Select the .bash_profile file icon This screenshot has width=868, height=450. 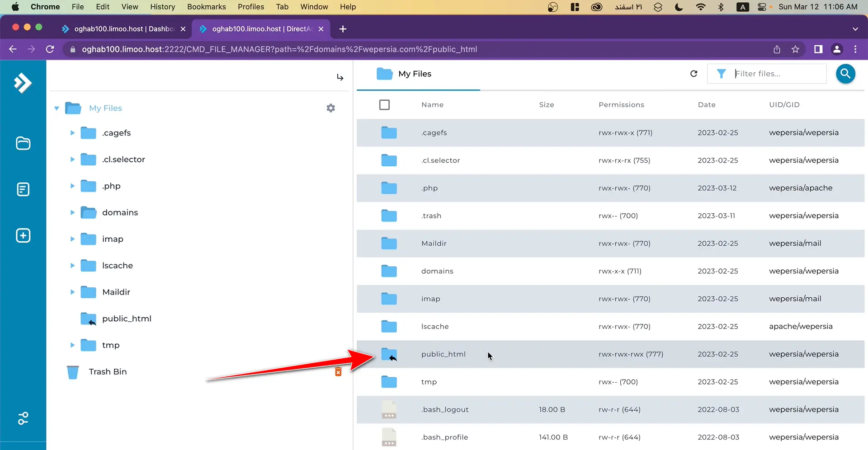pyautogui.click(x=389, y=437)
